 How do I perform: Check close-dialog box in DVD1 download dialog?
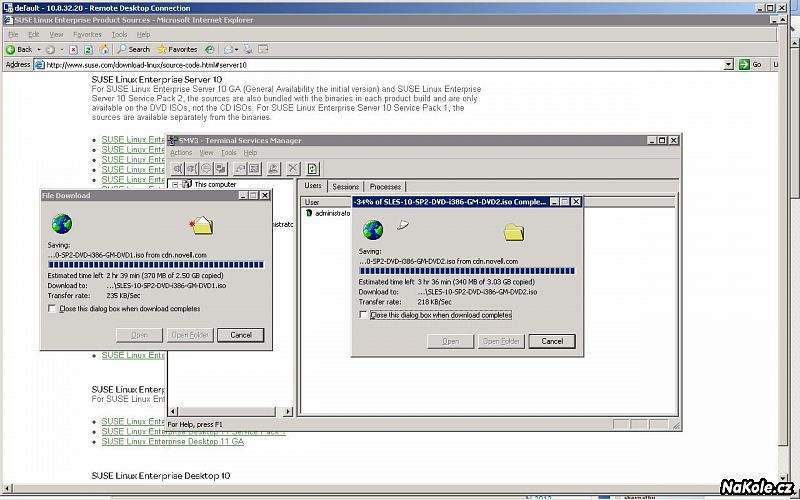click(x=52, y=309)
